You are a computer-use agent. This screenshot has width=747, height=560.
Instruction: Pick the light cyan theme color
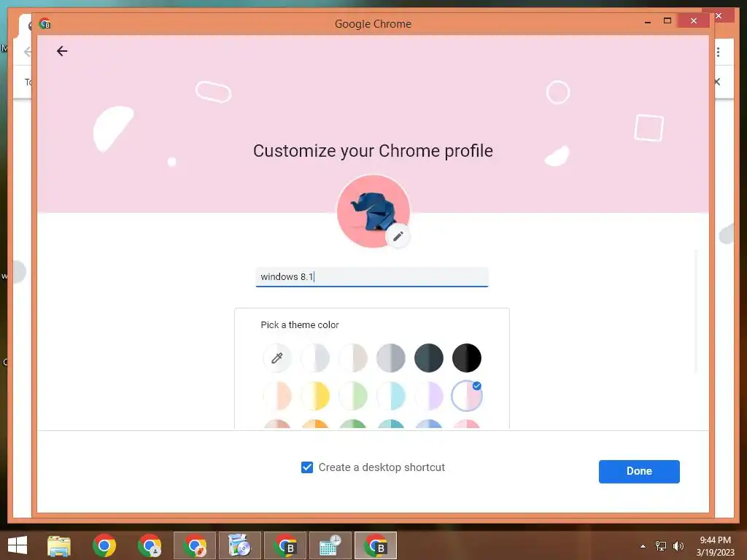tap(391, 396)
